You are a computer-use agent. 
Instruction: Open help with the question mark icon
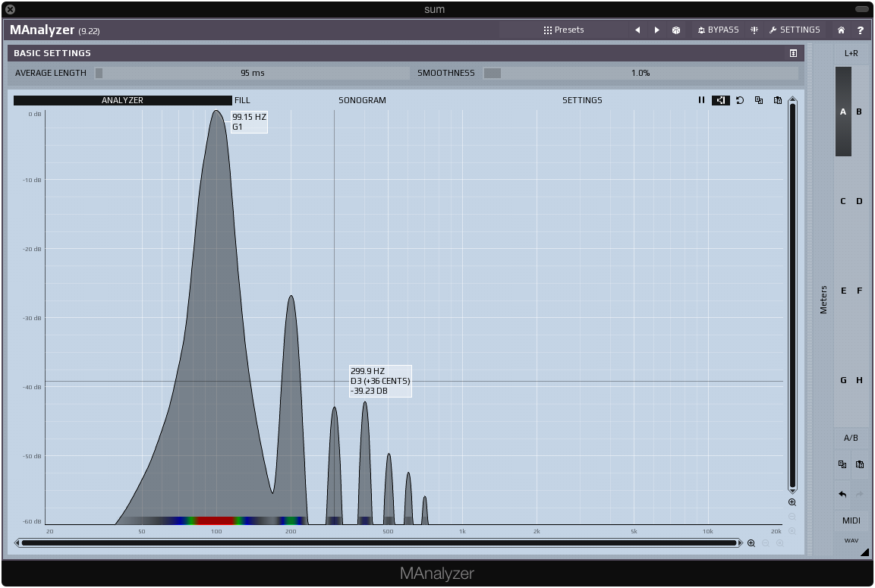pos(860,30)
